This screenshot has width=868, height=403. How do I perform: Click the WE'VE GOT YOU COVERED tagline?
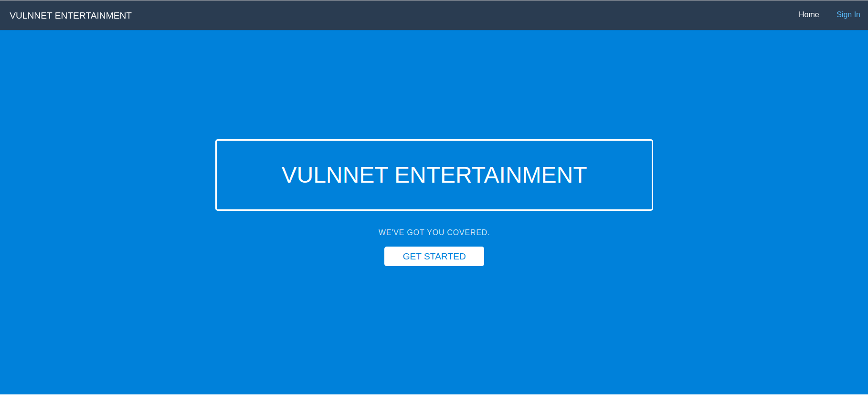[x=434, y=232]
